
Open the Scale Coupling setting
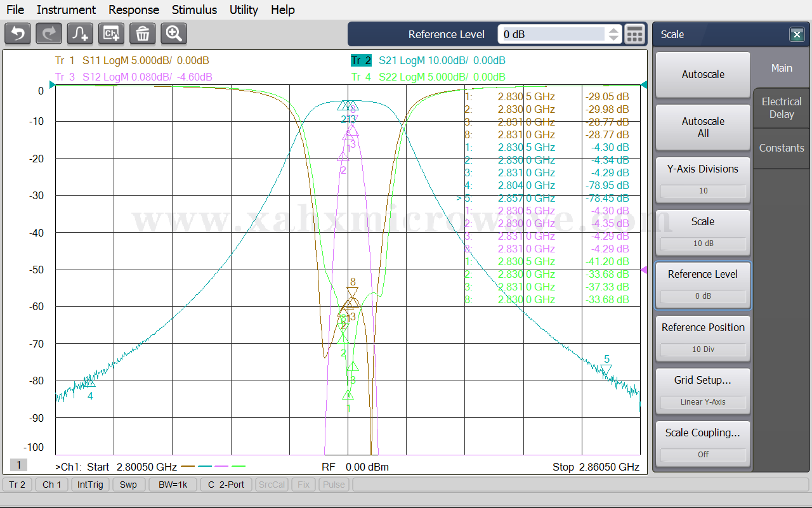(x=702, y=443)
